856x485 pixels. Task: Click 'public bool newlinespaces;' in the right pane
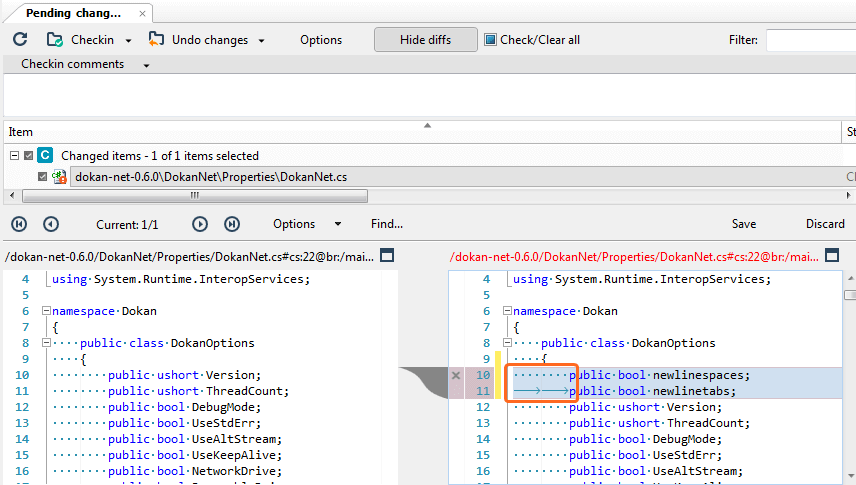point(659,375)
